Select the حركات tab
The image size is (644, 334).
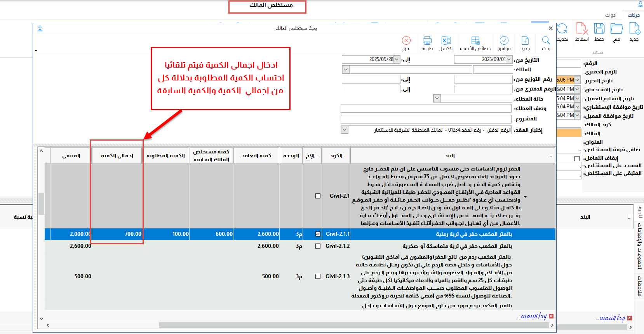pos(633,15)
